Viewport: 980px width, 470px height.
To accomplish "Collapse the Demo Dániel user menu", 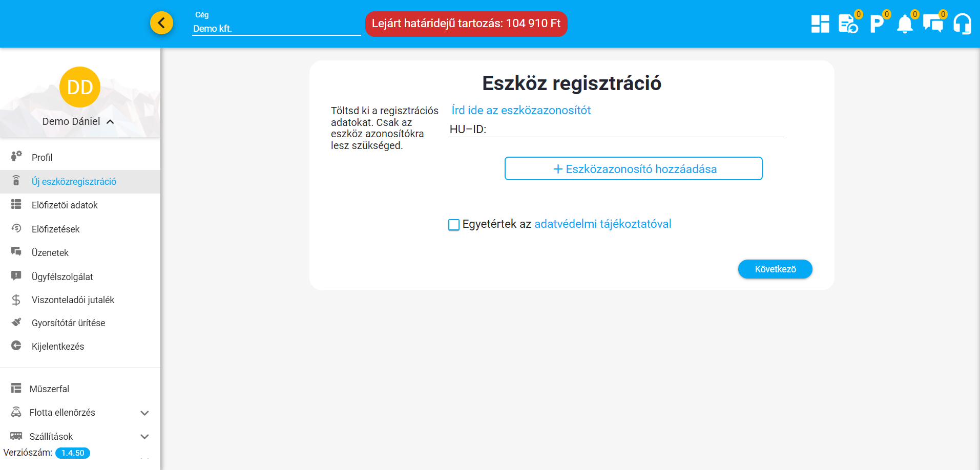I will 110,122.
